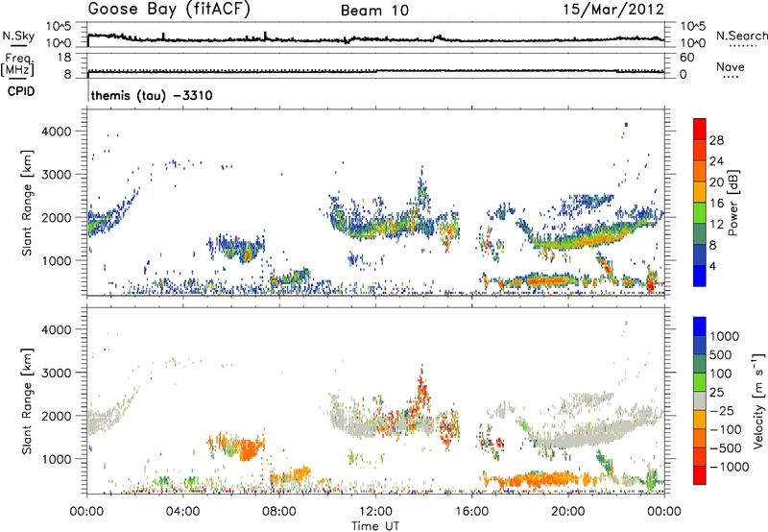Image resolution: width=768 pixels, height=532 pixels.
Task: Click the "20:00" time tick label
Action: [568, 512]
